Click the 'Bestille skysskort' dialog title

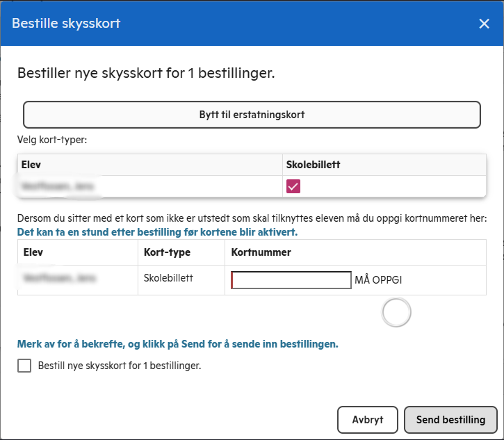point(66,24)
